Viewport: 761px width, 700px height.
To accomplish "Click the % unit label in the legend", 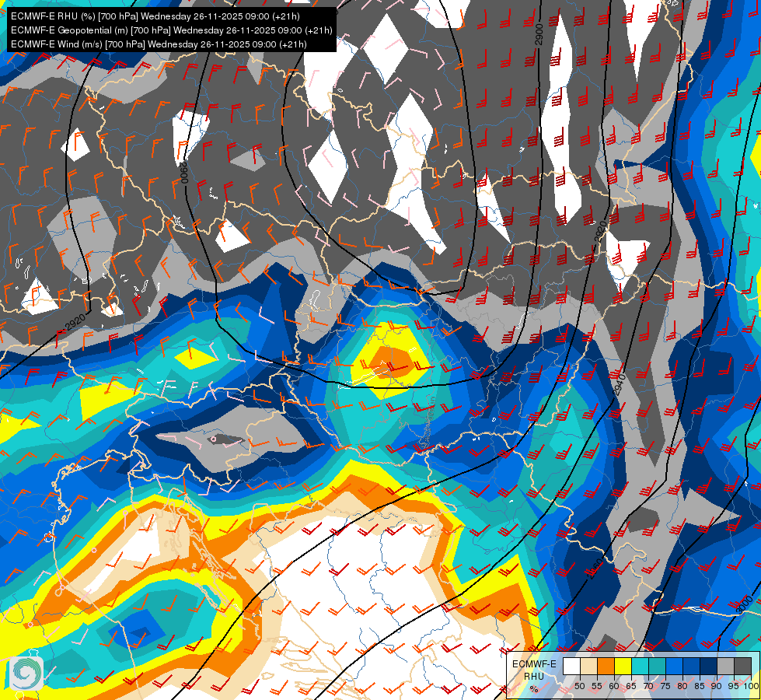I will coord(534,689).
